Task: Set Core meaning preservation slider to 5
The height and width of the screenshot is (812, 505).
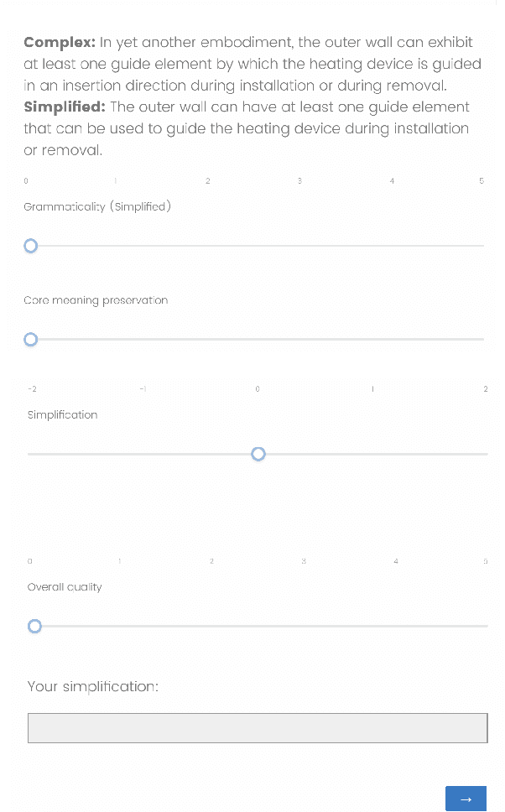Action: pyautogui.click(x=482, y=340)
